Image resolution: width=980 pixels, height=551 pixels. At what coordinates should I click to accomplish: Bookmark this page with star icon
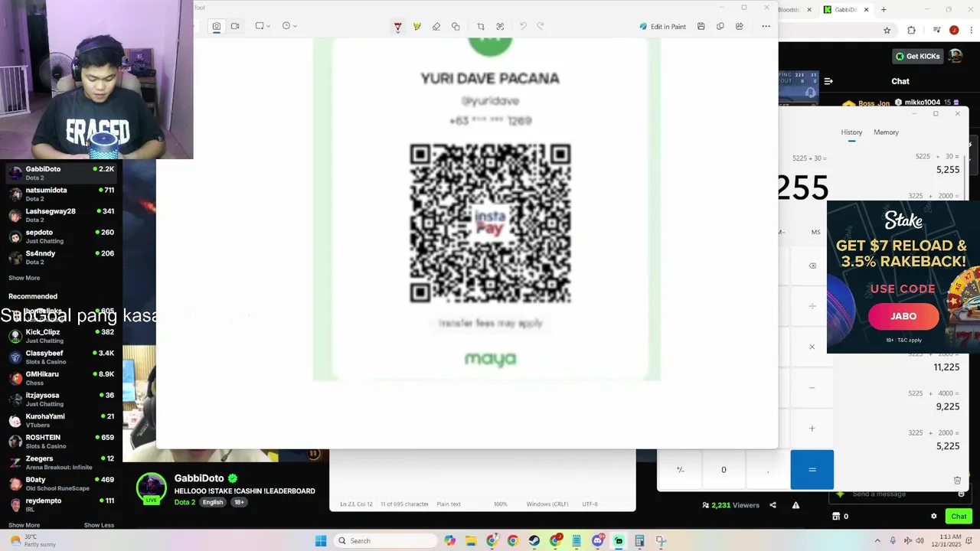coord(887,31)
